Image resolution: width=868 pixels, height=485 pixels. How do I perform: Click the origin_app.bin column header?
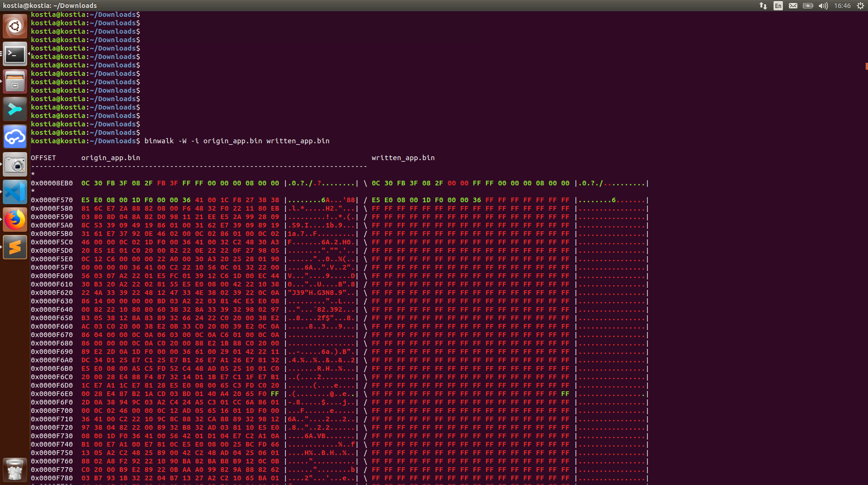111,158
